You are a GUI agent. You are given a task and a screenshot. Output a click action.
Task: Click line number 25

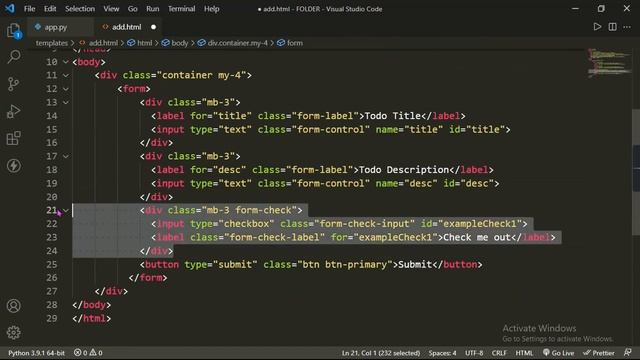(51, 264)
